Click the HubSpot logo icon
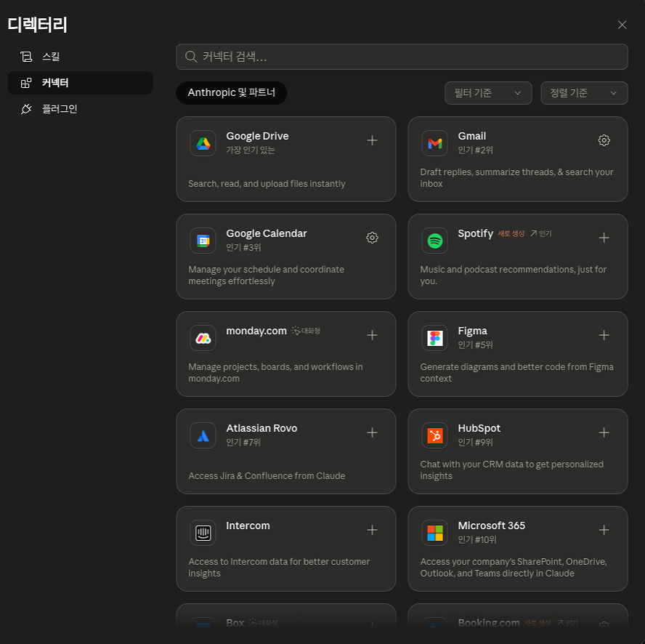The height and width of the screenshot is (644, 645). 434,435
